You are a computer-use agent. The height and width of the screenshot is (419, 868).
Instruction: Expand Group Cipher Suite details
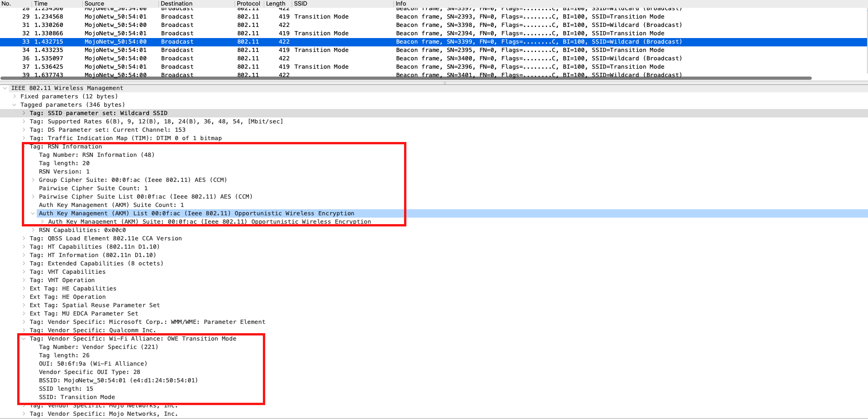(x=33, y=180)
